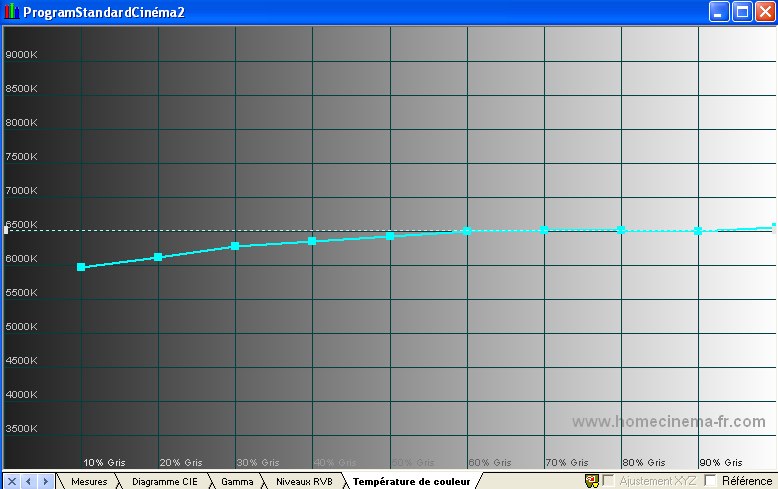
Task: Click the 30% Gris axis label
Action: coord(258,462)
